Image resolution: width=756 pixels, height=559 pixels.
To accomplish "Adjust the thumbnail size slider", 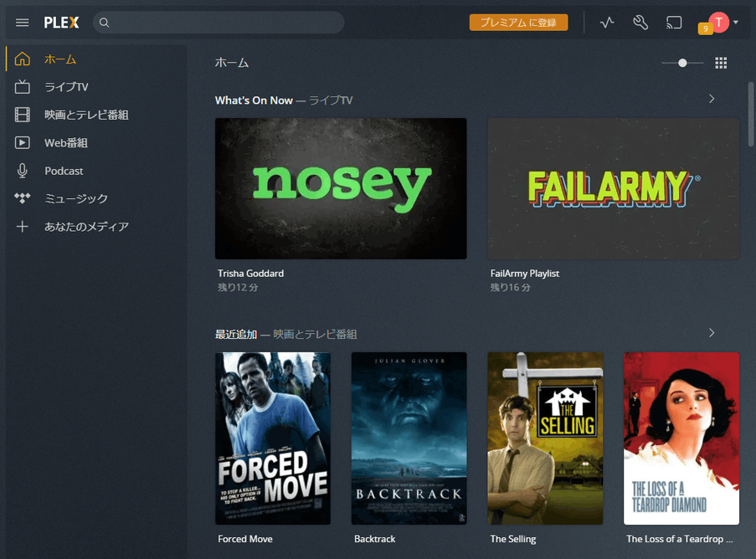I will (682, 63).
